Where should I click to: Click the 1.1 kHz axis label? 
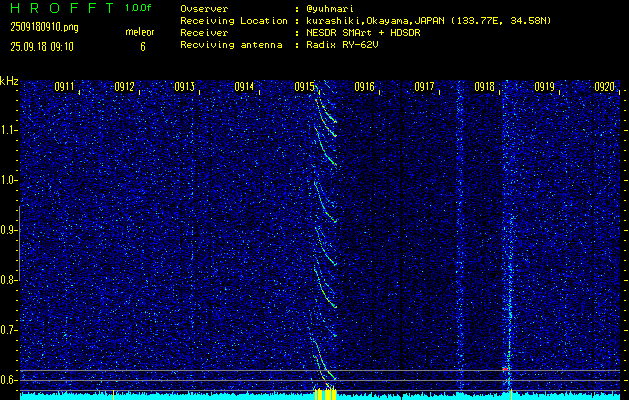tap(8, 130)
